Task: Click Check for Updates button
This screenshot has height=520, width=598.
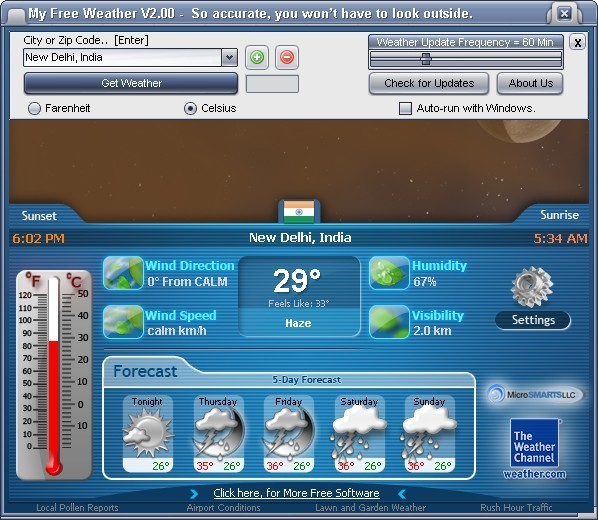Action: pyautogui.click(x=429, y=83)
